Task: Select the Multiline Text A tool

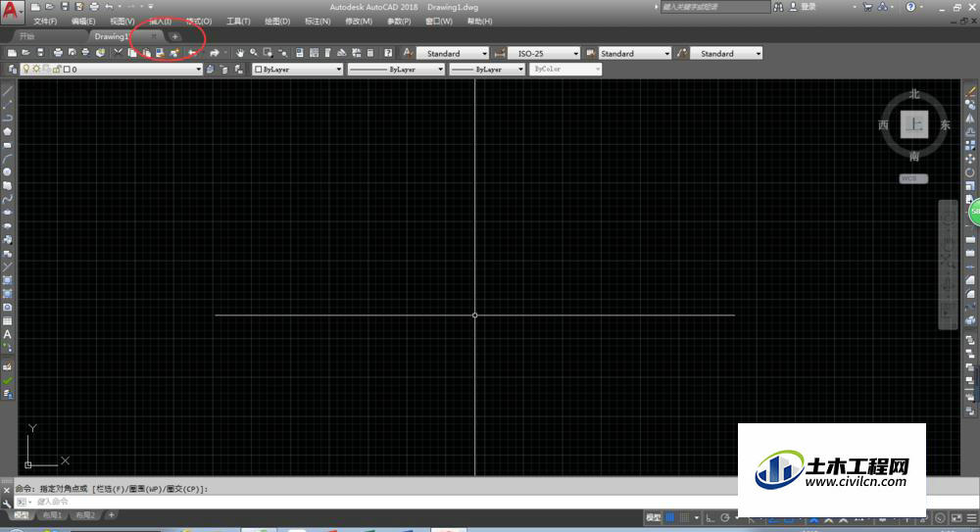Action: pos(8,334)
